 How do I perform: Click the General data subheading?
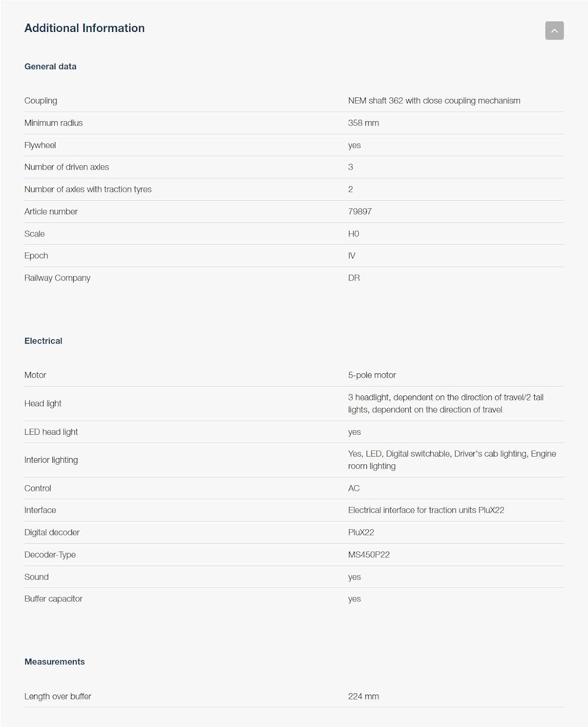[50, 66]
